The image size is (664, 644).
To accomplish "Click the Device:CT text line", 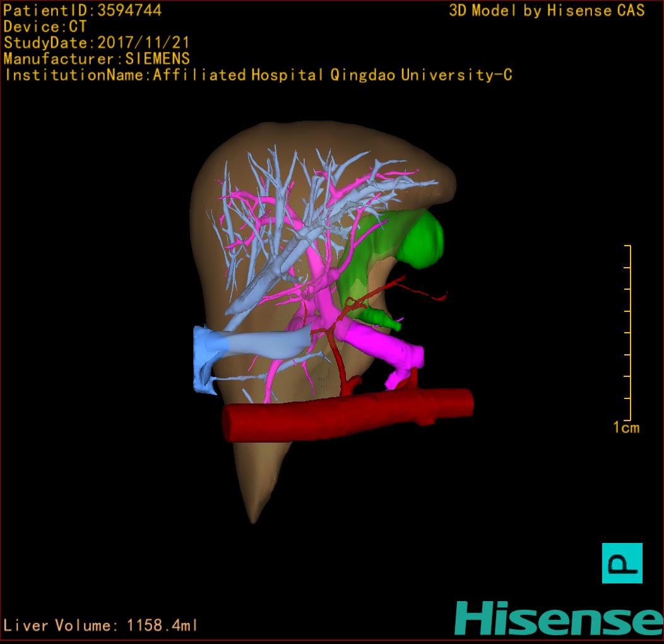I will tap(45, 27).
